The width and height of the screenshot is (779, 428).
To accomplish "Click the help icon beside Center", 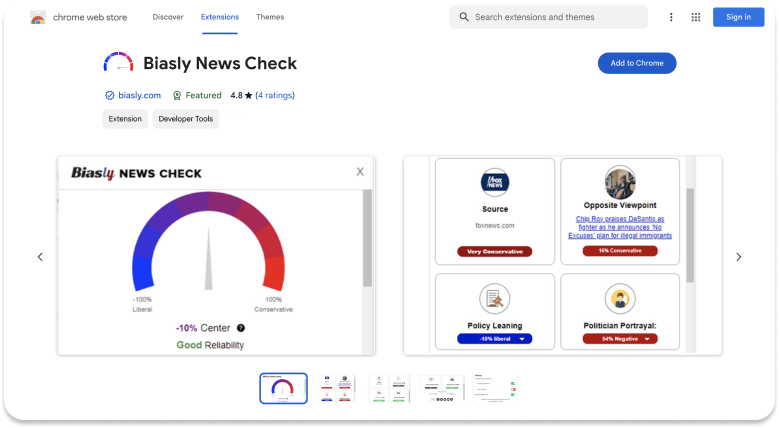I will pos(241,328).
